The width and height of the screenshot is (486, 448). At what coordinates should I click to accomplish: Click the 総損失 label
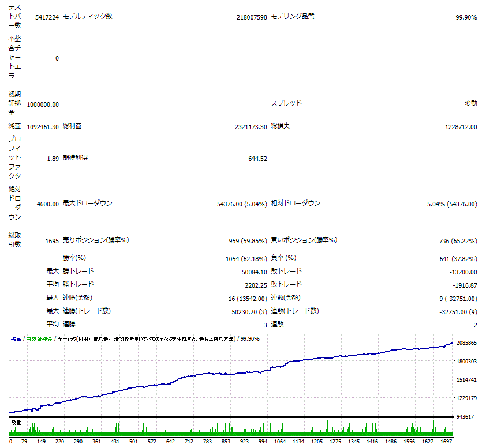tap(280, 126)
